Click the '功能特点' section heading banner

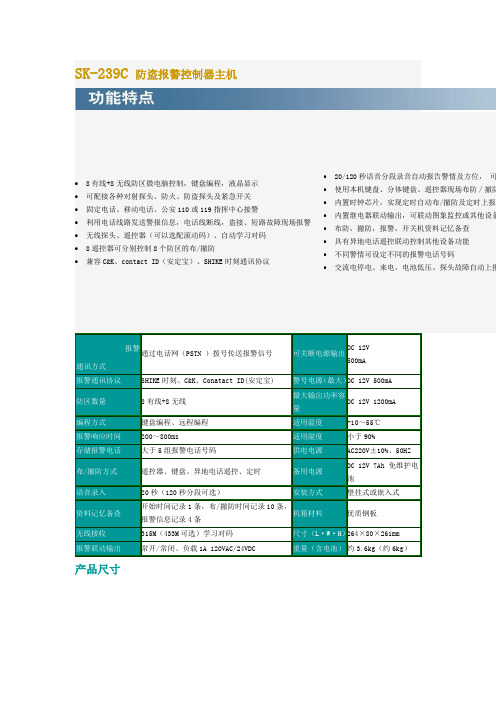(285, 98)
